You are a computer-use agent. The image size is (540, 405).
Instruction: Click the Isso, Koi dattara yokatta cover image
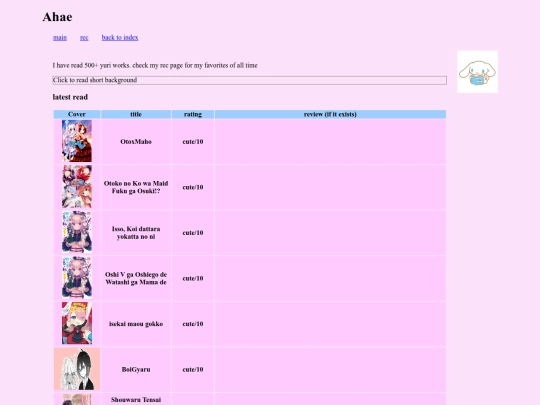click(x=77, y=232)
